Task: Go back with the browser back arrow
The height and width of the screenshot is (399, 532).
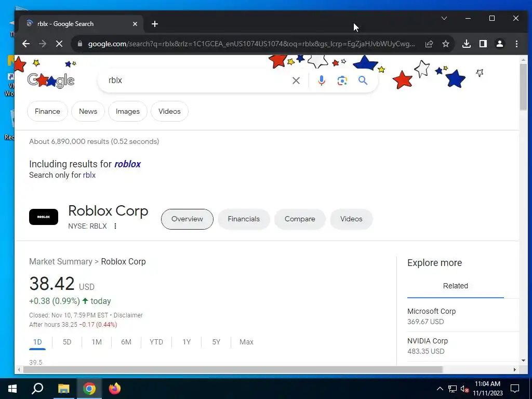Action: pos(26,44)
